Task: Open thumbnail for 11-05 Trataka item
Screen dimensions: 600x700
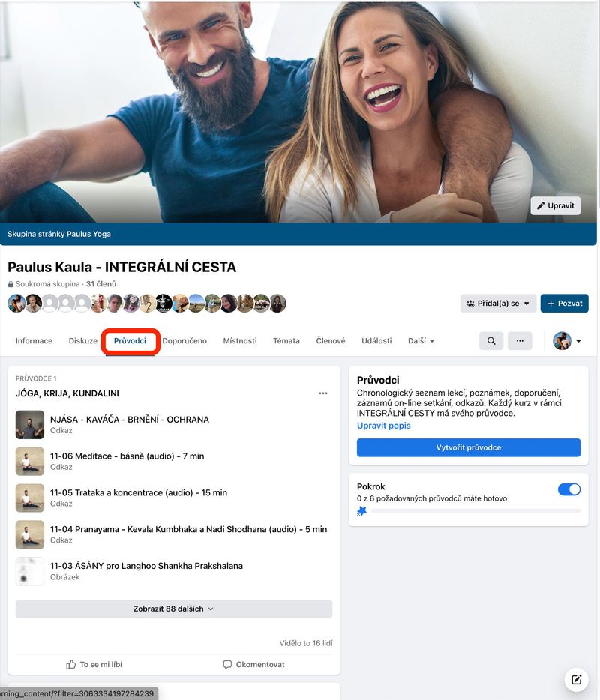Action: tap(30, 498)
